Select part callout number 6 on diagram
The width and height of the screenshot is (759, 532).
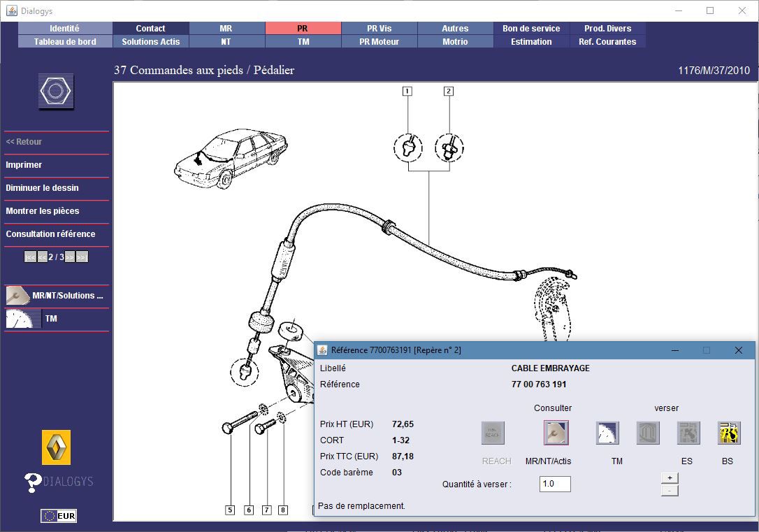tap(249, 510)
